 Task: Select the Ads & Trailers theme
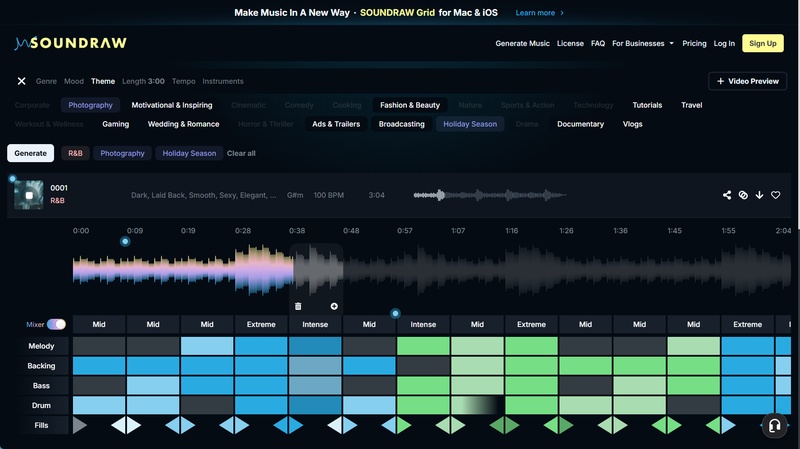(x=336, y=124)
